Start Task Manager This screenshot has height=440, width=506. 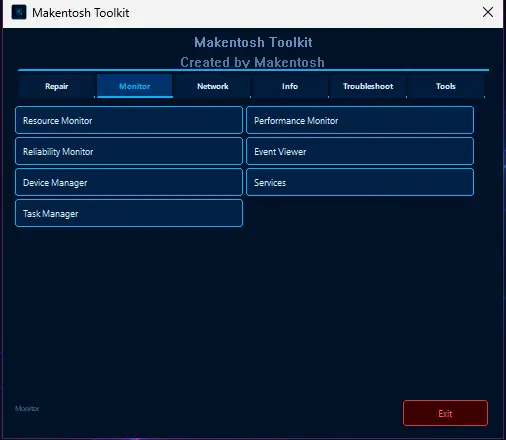[129, 213]
